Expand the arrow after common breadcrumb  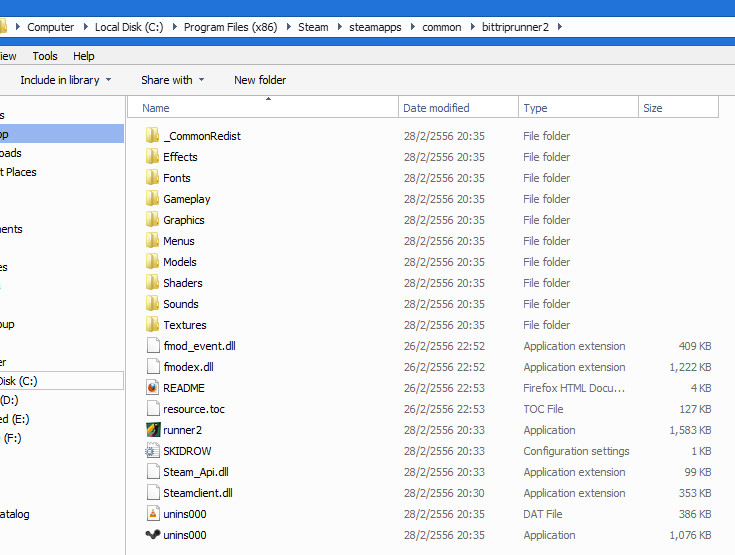click(x=472, y=27)
